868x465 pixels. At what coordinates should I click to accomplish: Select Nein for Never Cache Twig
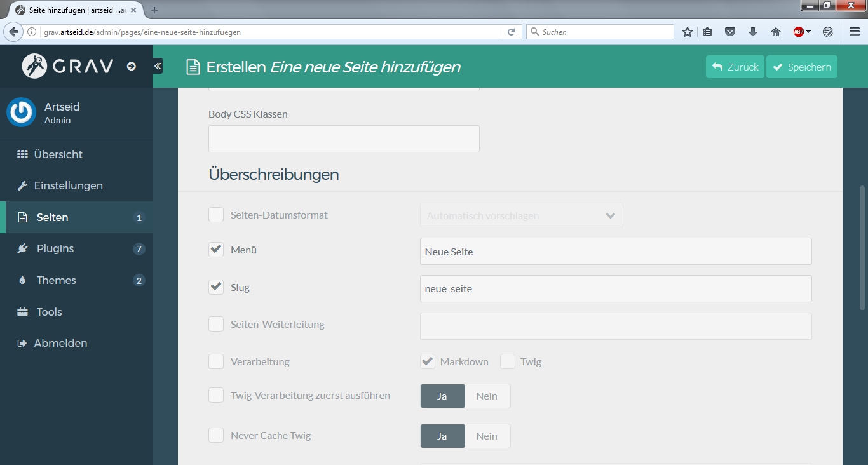487,436
